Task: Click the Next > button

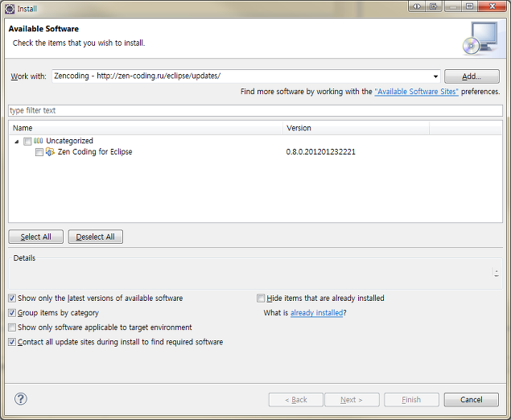Action: click(x=352, y=399)
